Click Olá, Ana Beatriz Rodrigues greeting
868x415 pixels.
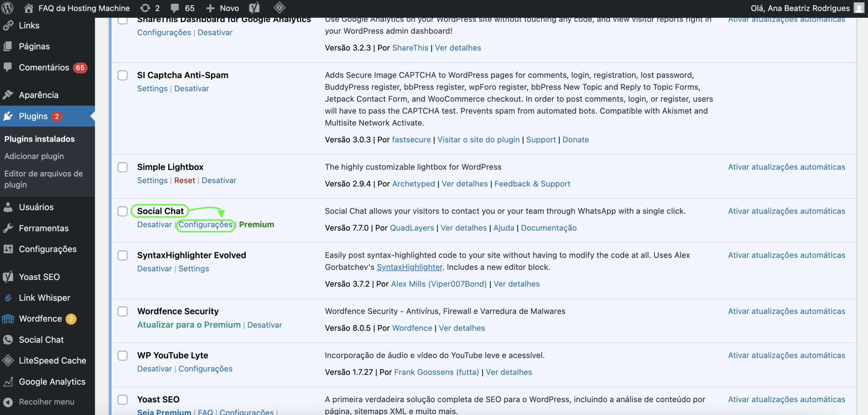click(x=800, y=8)
